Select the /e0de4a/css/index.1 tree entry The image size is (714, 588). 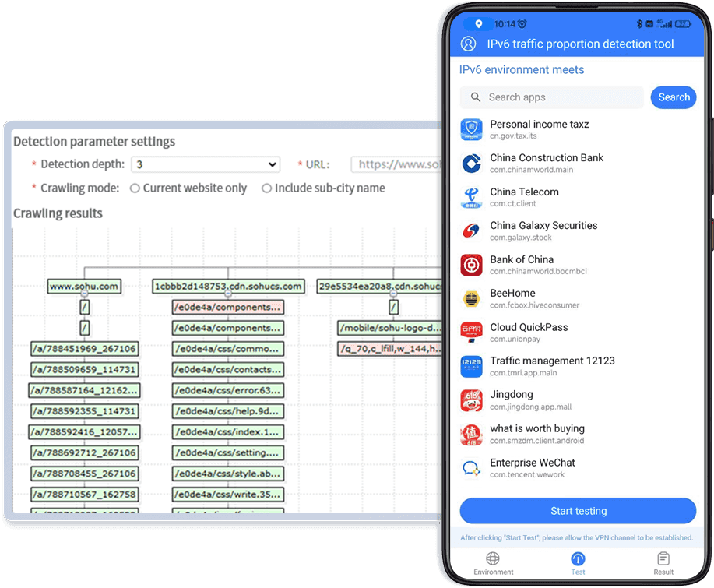227,431
